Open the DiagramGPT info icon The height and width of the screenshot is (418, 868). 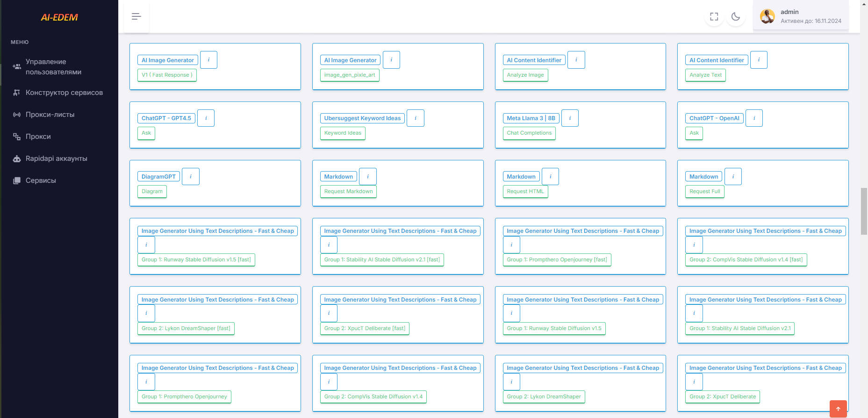[x=191, y=176]
